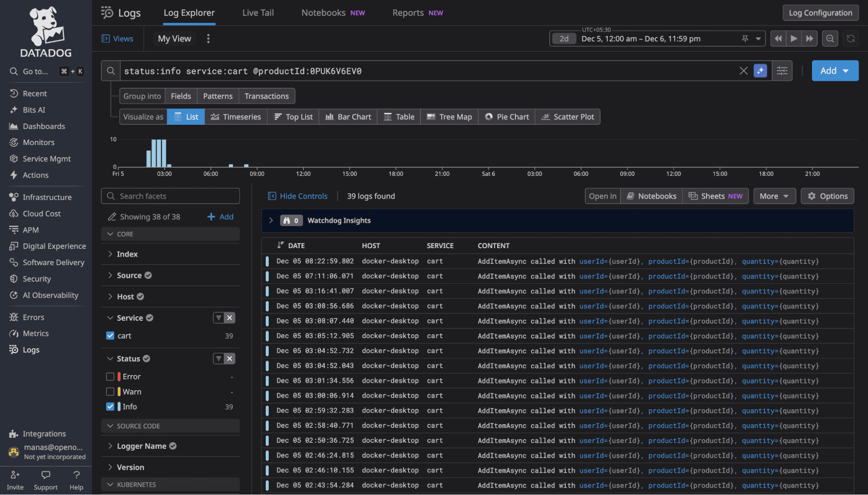Pin the current time range

point(744,38)
